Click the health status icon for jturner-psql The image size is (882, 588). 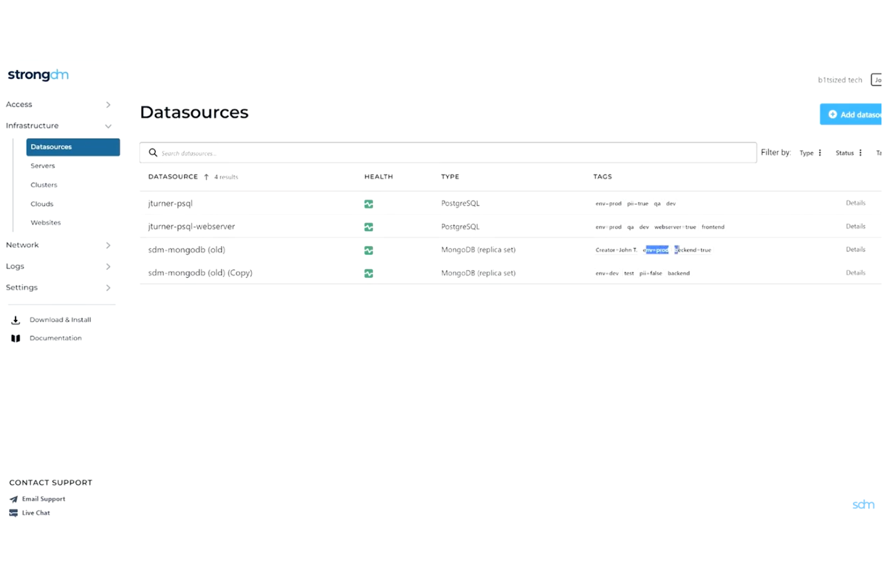368,203
